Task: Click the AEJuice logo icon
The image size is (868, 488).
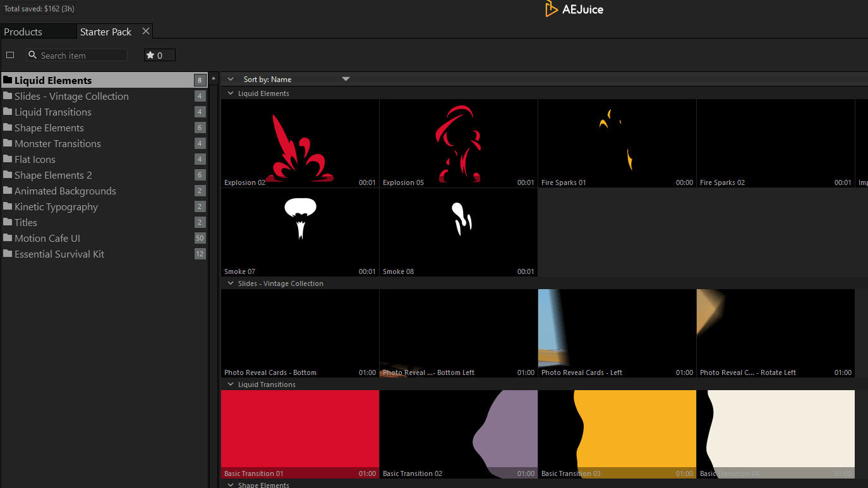Action: (x=552, y=9)
